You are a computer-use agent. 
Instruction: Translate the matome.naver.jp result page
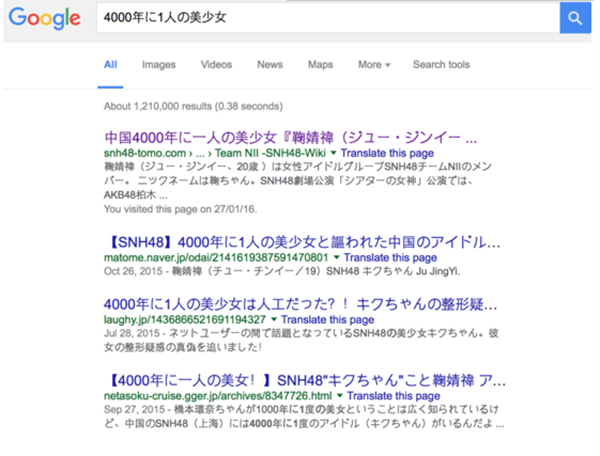pyautogui.click(x=390, y=257)
